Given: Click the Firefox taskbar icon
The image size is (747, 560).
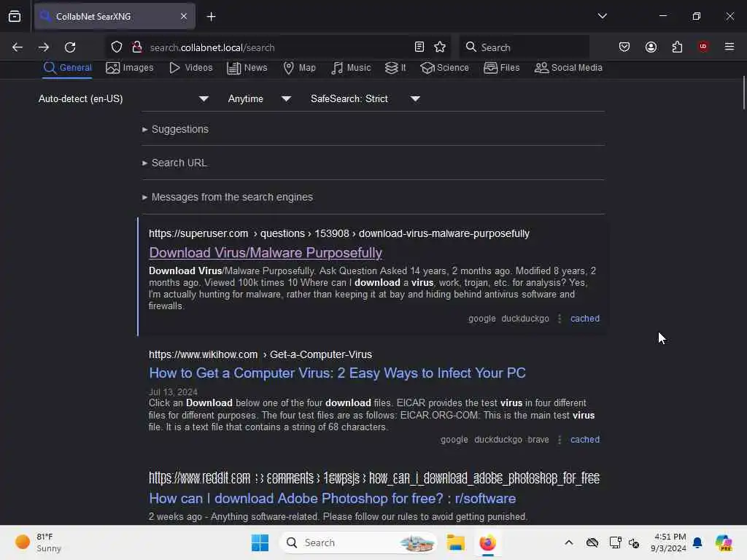Looking at the screenshot, I should [487, 542].
